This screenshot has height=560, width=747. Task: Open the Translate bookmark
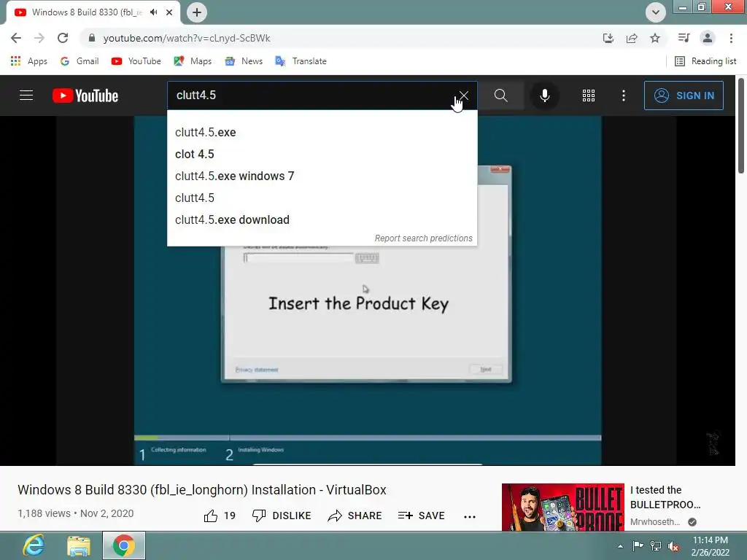pyautogui.click(x=301, y=61)
